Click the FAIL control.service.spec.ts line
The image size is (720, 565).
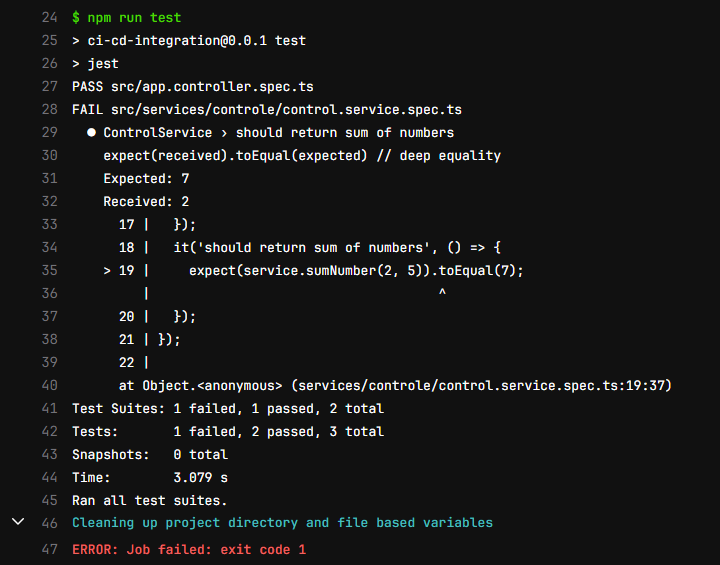click(267, 110)
